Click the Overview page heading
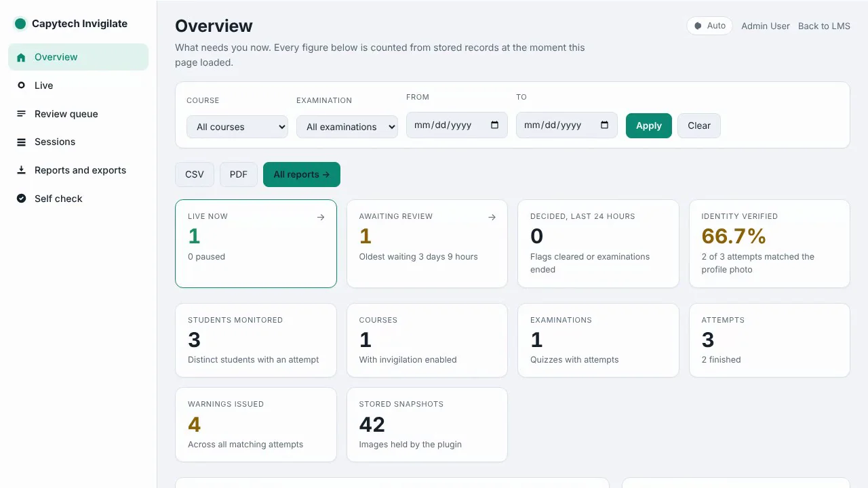 [x=214, y=26]
